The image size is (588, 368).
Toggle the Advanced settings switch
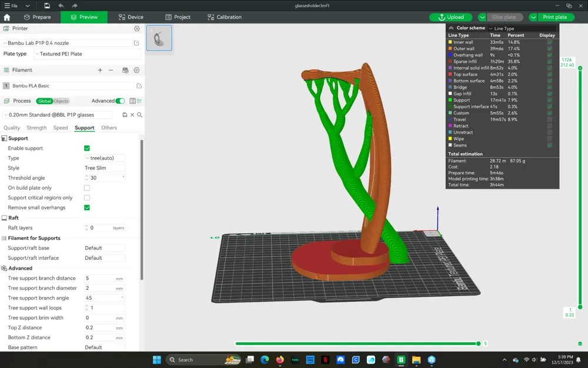[120, 101]
